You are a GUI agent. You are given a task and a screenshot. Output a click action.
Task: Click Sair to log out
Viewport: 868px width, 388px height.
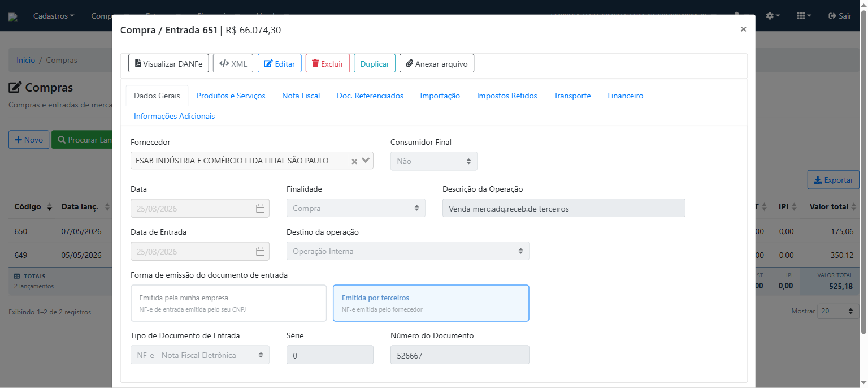tap(840, 16)
